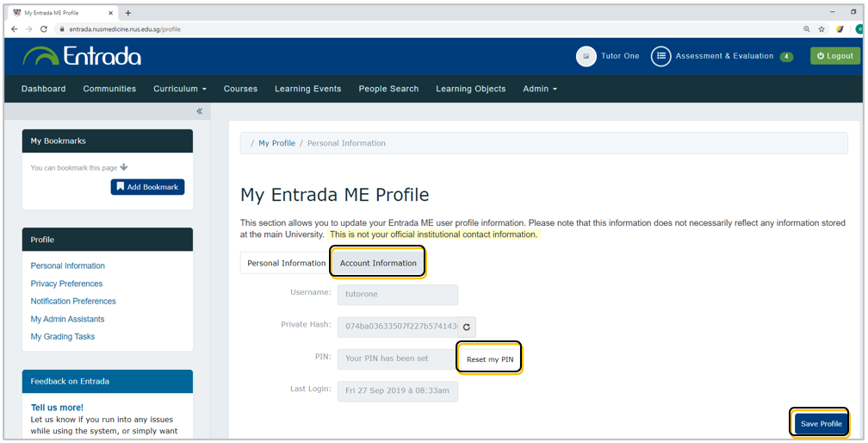The width and height of the screenshot is (868, 443).
Task: Go back using the browser back arrow
Action: [15, 28]
